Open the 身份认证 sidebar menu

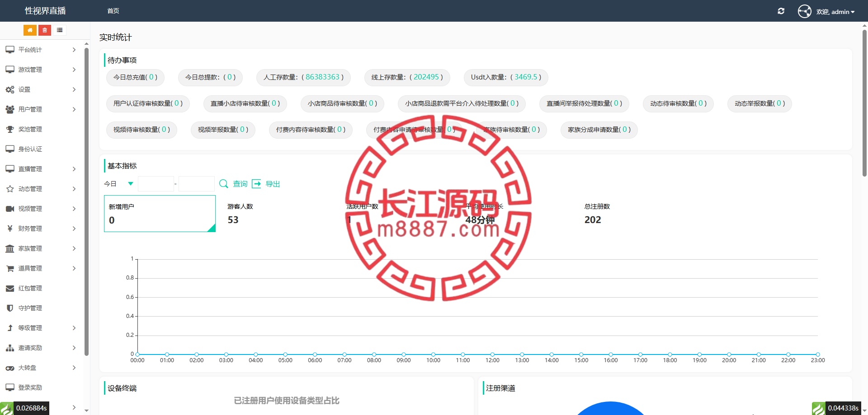tap(42, 149)
